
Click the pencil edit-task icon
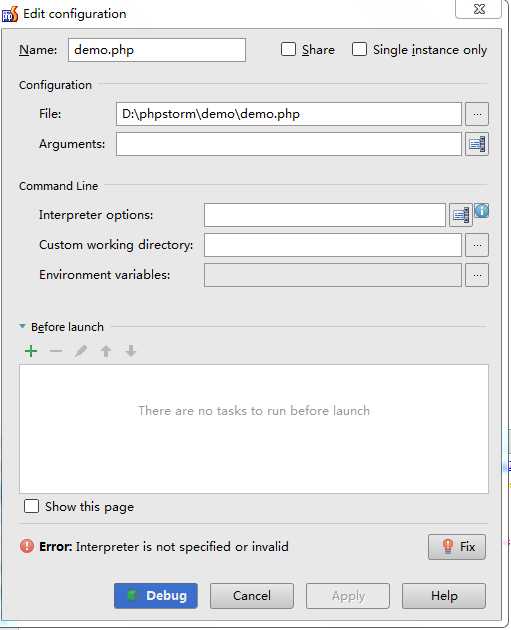(81, 351)
